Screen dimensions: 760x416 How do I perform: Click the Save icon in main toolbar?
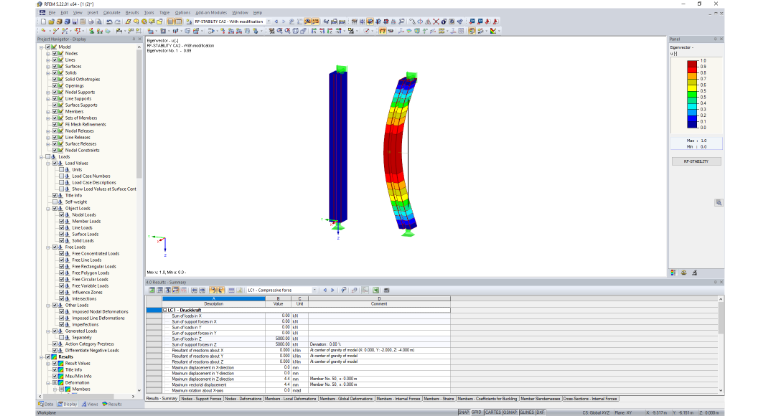point(75,22)
